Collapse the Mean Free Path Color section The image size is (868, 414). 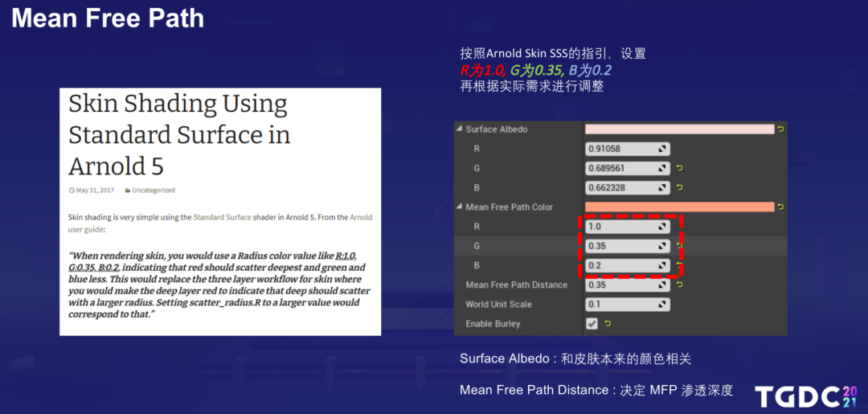[x=459, y=207]
